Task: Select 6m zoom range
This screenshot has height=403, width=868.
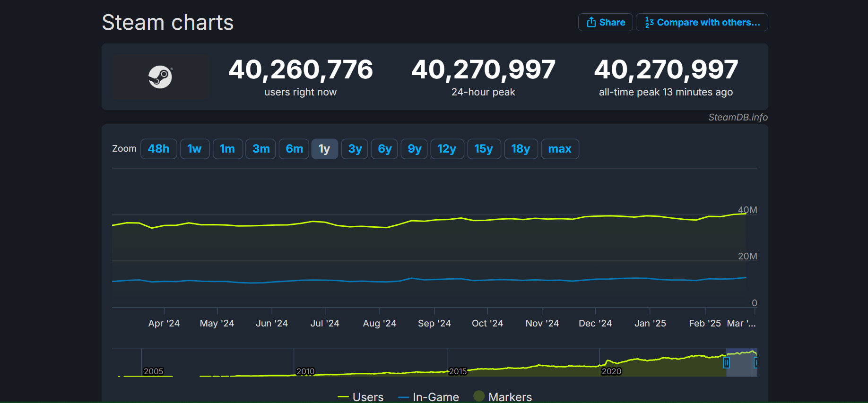Action: coord(294,149)
